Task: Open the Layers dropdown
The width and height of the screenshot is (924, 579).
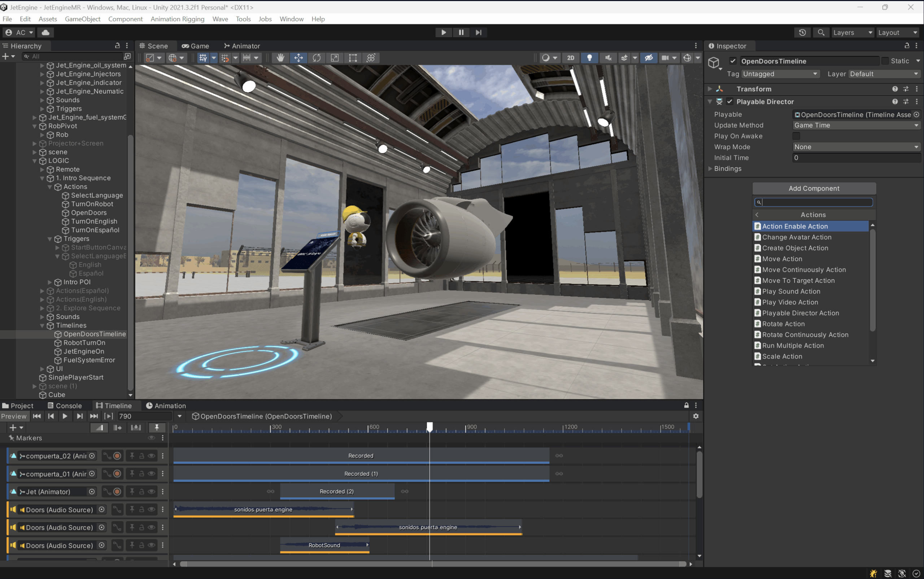Action: pos(852,32)
